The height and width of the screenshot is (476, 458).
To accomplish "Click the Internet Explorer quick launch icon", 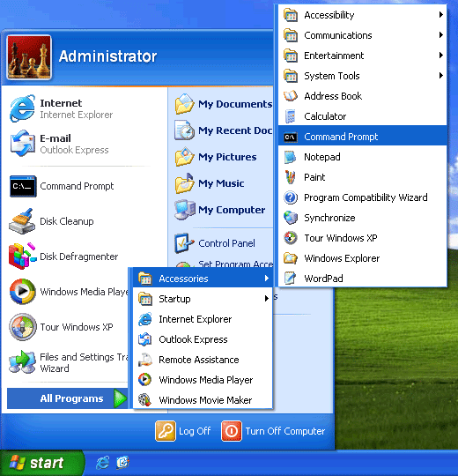I will click(x=102, y=463).
